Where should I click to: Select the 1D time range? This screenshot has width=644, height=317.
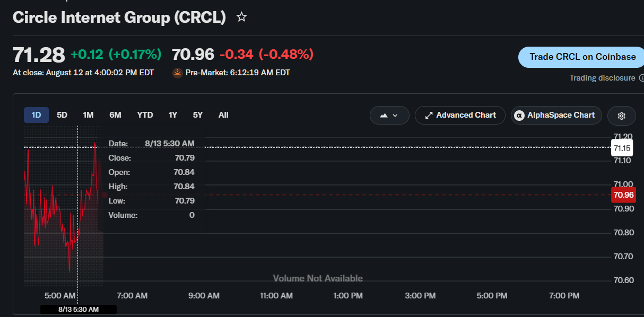coord(36,115)
